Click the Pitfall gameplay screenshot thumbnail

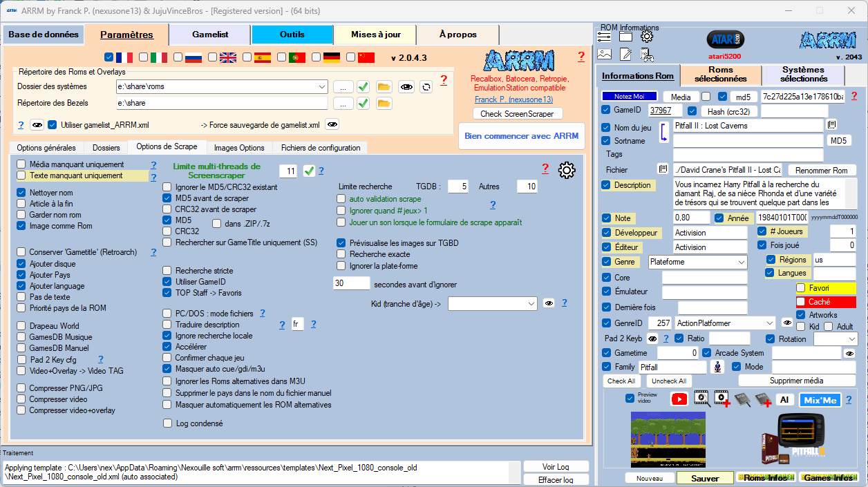coord(668,440)
